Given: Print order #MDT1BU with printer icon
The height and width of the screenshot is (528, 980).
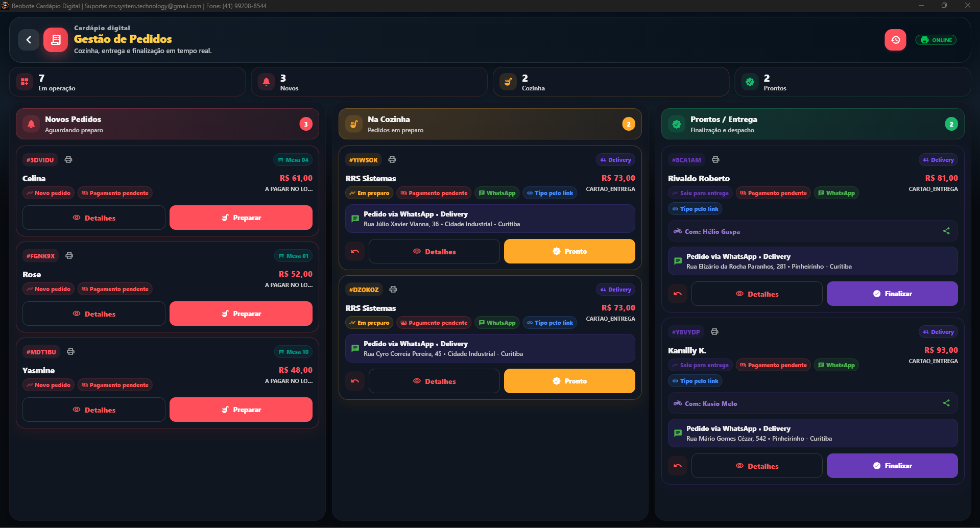Looking at the screenshot, I should tap(71, 352).
